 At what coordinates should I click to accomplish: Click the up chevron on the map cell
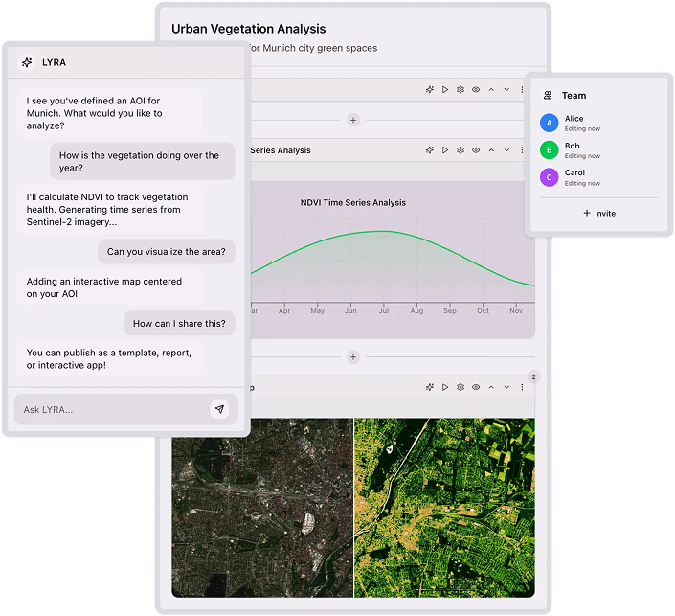(x=491, y=388)
